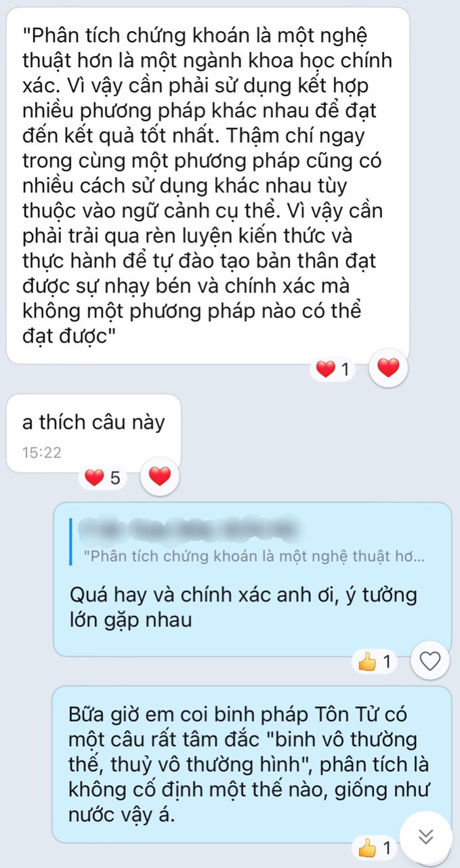Image resolution: width=460 pixels, height=868 pixels.
Task: Select the long 'Phân tích chứng khoán' quote message
Action: click(x=207, y=185)
